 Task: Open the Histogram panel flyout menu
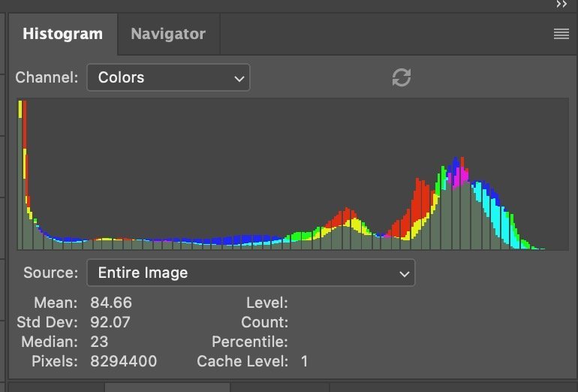[x=561, y=34]
